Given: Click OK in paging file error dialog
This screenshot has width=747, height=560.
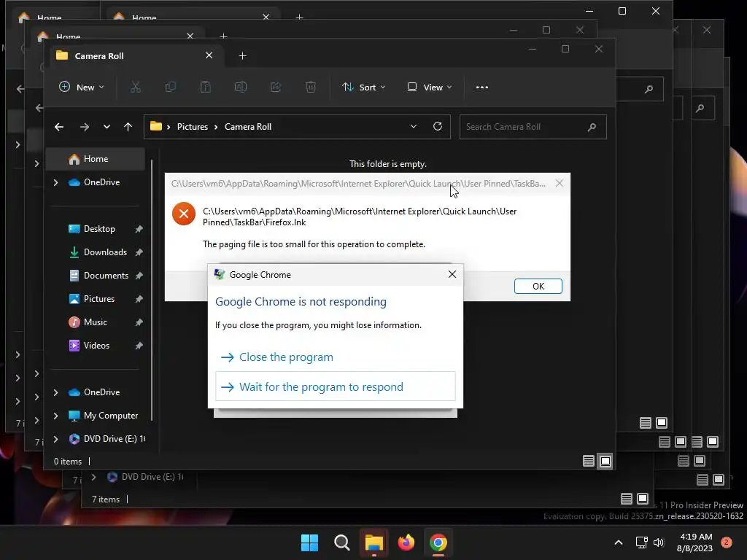Looking at the screenshot, I should click(538, 286).
